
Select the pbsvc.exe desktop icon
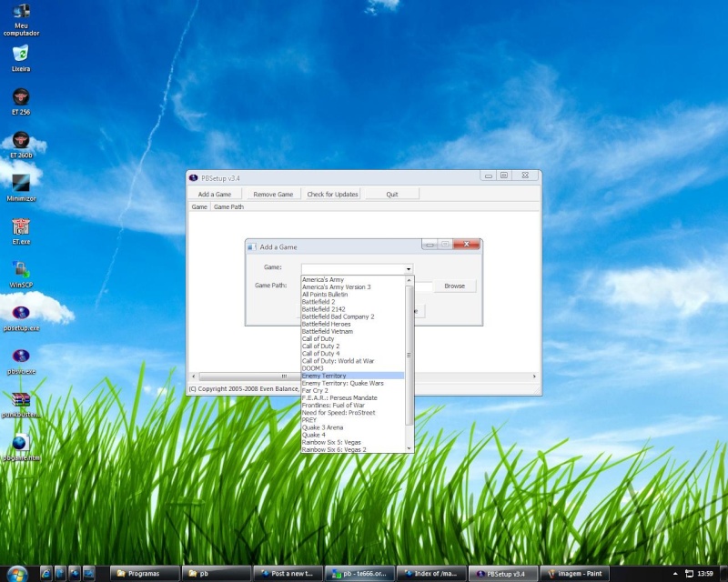(21, 361)
